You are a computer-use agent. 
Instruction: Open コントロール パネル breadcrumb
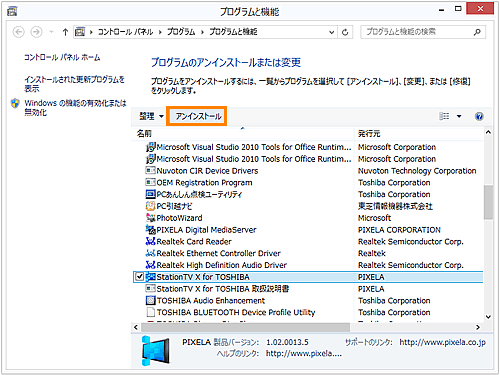126,32
